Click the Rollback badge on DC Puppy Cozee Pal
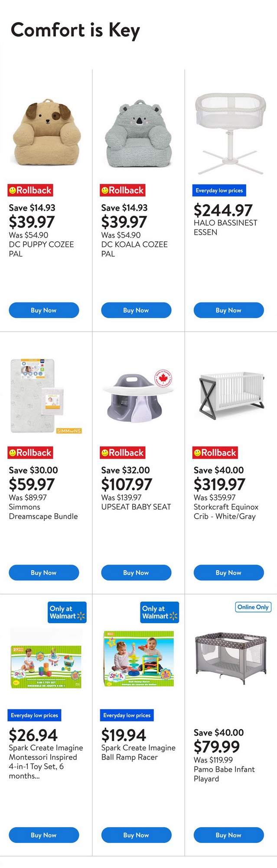Viewport: 277px width, 868px height. (30, 190)
